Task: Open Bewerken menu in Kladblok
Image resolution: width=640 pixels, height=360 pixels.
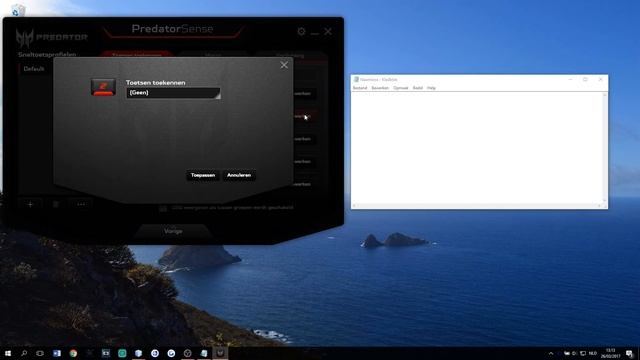Action: [380, 88]
